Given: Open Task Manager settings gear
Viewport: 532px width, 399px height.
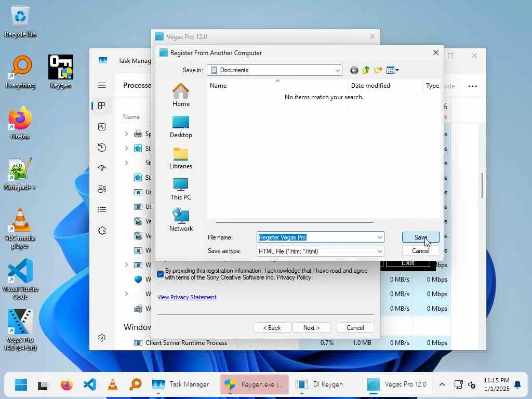Looking at the screenshot, I should 102,338.
